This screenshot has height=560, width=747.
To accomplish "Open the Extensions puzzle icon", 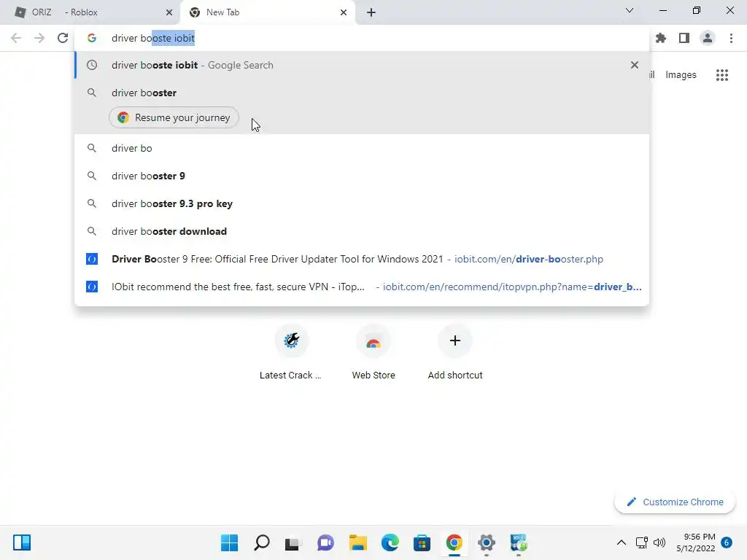I will point(661,38).
